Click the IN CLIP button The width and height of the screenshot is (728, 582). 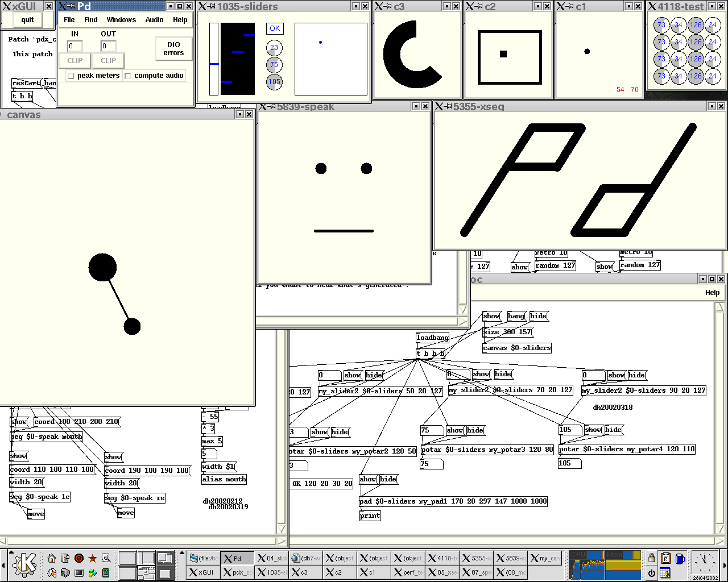click(x=75, y=61)
